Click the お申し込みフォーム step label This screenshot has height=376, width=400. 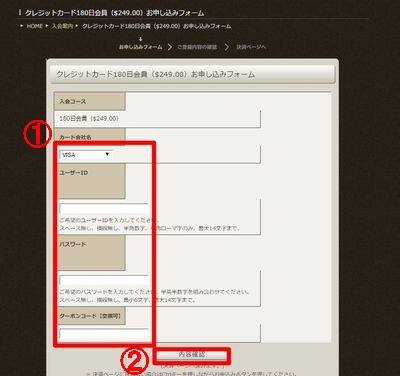[x=141, y=47]
